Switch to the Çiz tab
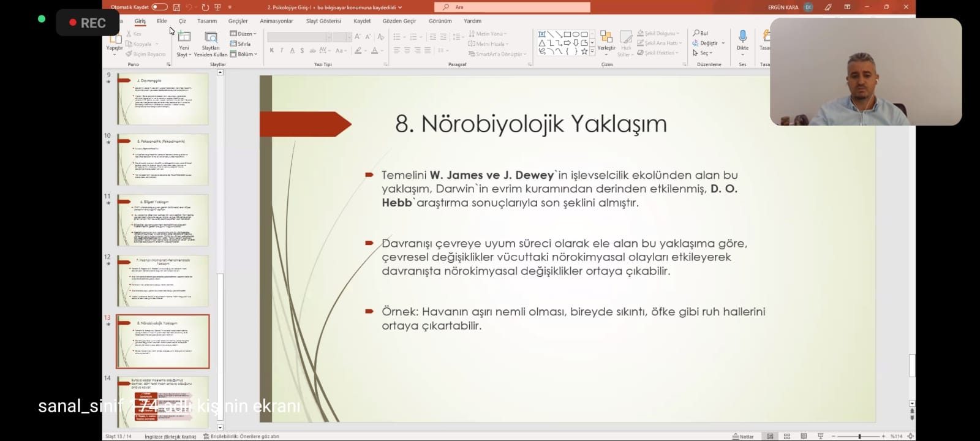 click(182, 21)
